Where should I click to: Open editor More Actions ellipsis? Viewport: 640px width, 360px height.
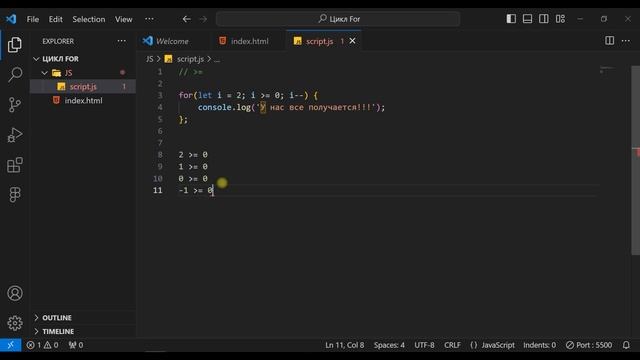coord(626,41)
